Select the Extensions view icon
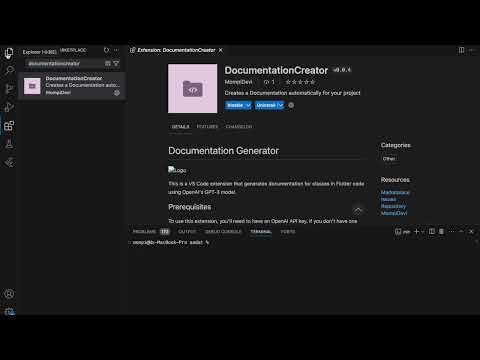Image resolution: width=480 pixels, height=360 pixels. pos(9,126)
